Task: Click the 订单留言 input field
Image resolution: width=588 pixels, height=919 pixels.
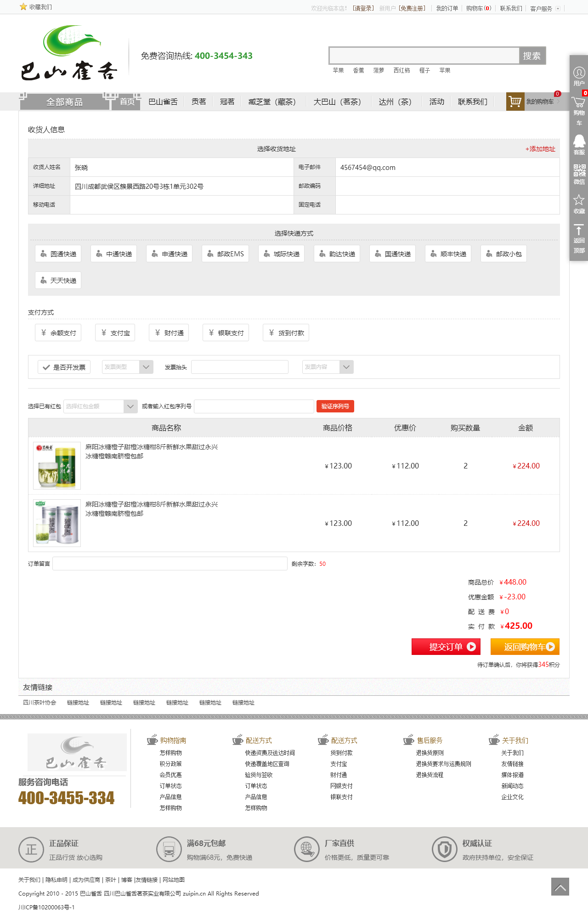Action: pos(170,564)
